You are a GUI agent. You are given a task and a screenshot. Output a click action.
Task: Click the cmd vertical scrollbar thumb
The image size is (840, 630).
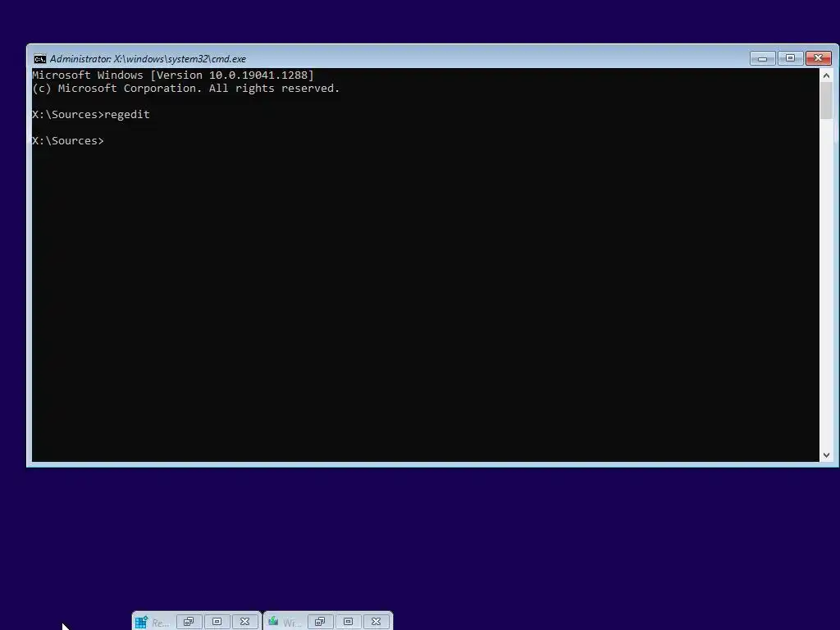coord(826,101)
